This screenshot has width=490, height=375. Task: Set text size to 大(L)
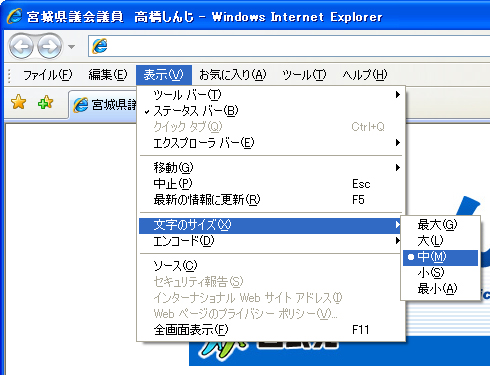[440, 241]
